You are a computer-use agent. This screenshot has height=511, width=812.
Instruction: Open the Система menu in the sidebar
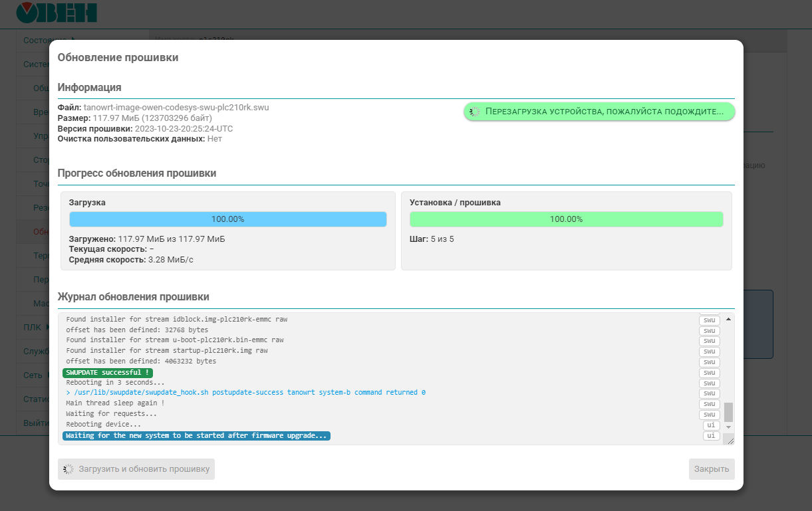click(x=32, y=64)
